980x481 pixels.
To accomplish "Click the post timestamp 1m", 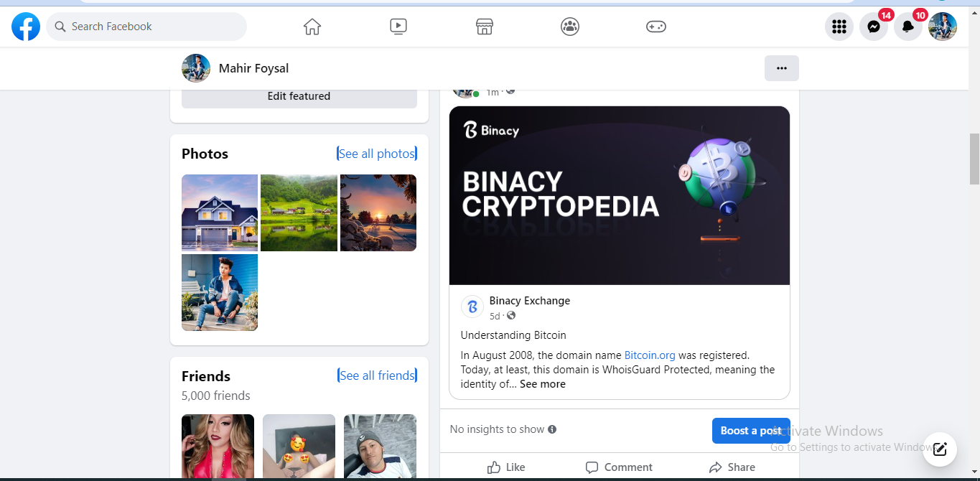I will 492,92.
